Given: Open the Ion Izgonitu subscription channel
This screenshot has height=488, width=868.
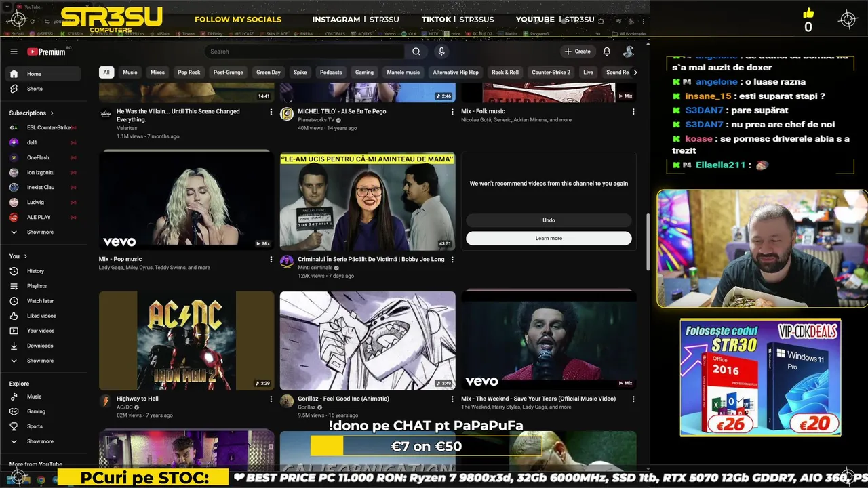Looking at the screenshot, I should pyautogui.click(x=43, y=172).
